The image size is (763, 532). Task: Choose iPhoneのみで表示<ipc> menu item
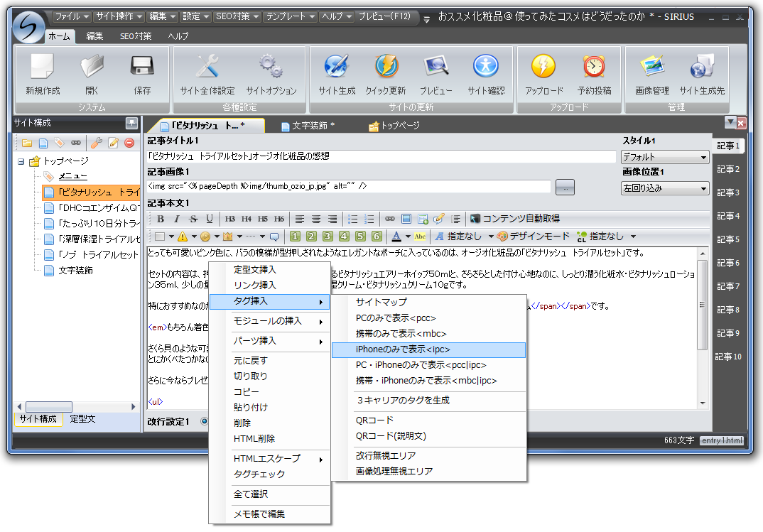[x=428, y=349]
